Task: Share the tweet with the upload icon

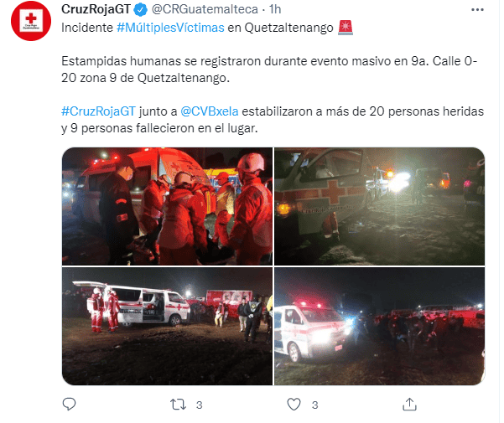Action: [x=409, y=405]
